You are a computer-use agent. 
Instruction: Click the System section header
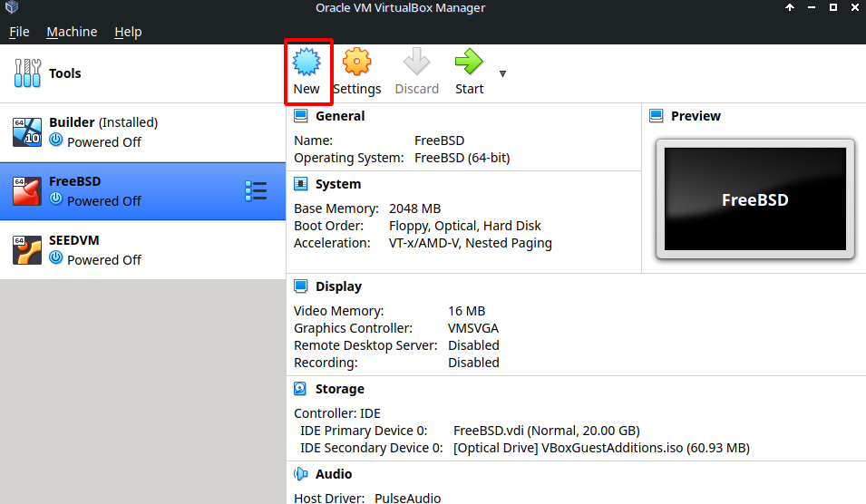pos(337,184)
